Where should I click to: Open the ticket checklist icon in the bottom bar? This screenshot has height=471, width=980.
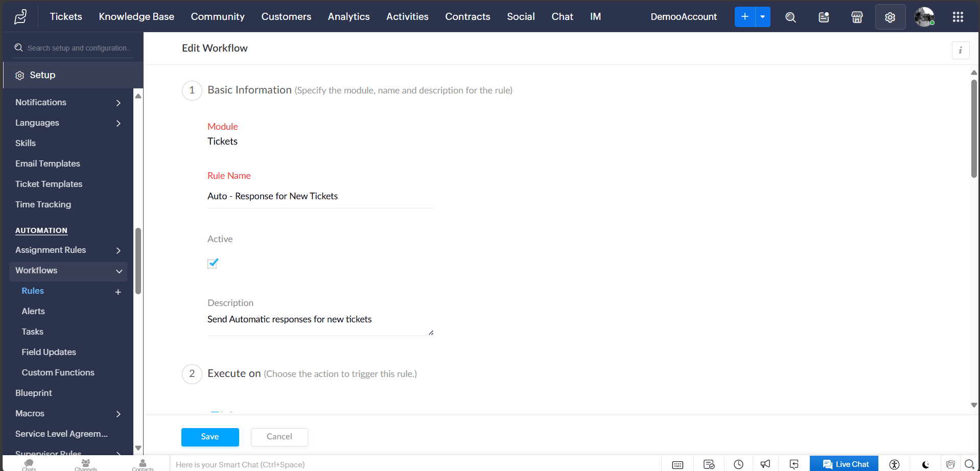[709, 464]
